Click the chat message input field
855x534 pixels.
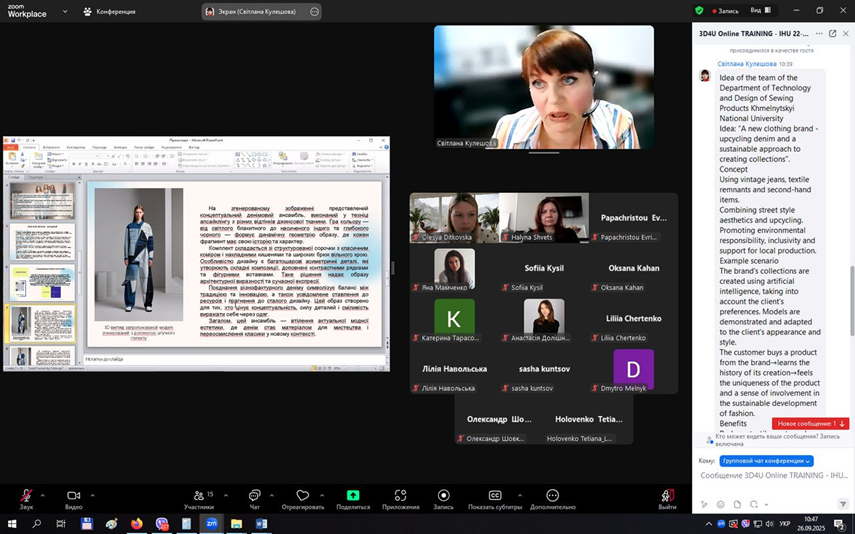click(x=772, y=476)
